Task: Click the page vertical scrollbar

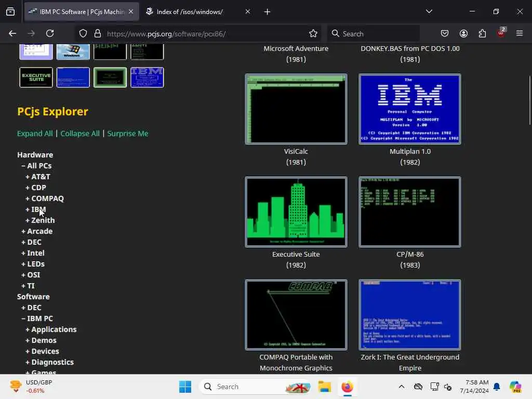Action: [529, 100]
